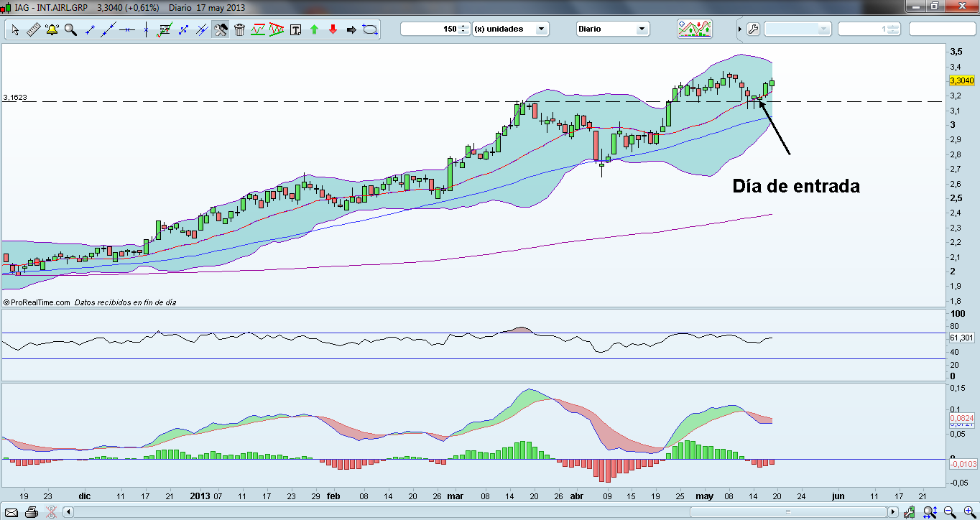980x520 pixels.
Task: Click the horizontal scrollbar thumb
Action: pyautogui.click(x=787, y=512)
